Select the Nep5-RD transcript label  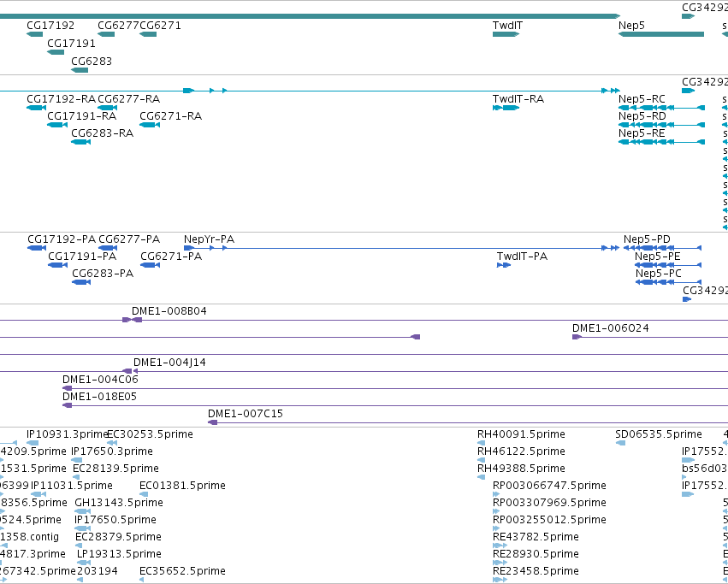pos(642,116)
